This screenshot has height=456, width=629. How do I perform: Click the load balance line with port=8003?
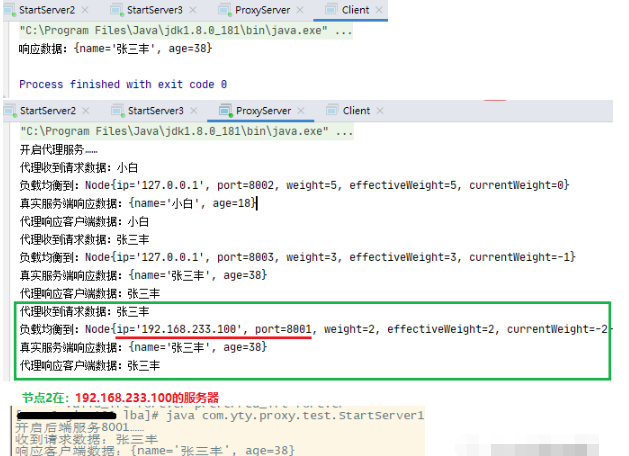pos(298,257)
